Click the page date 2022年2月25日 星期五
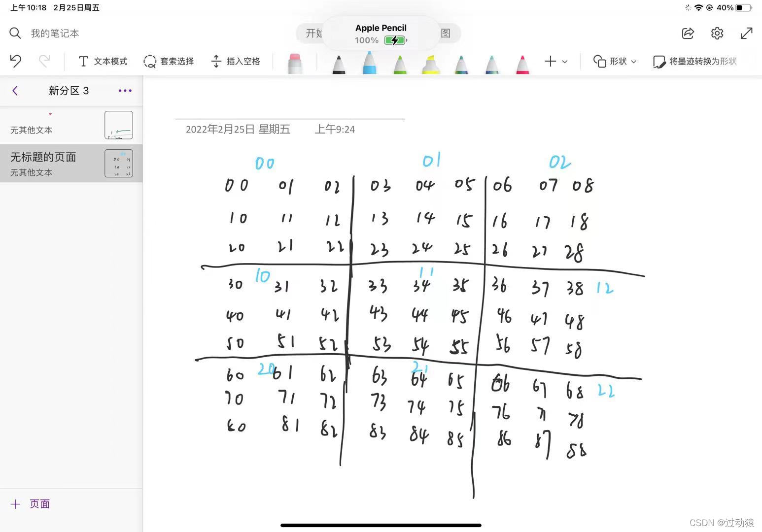This screenshot has height=532, width=762. pos(238,130)
